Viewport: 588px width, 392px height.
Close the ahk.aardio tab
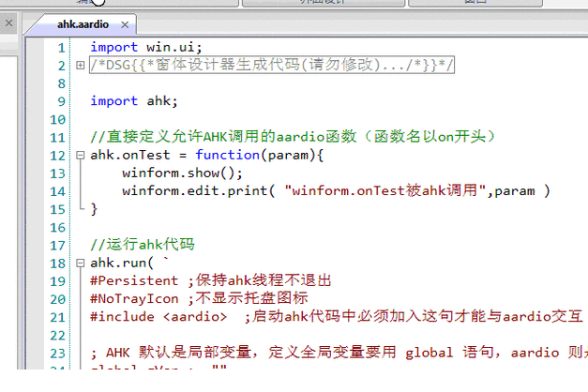point(125,24)
